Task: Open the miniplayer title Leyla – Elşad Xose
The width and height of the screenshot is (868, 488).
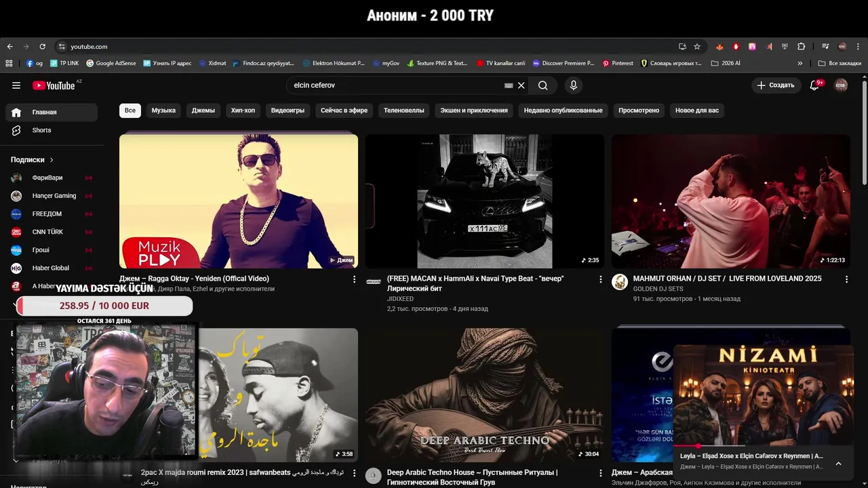Action: click(x=751, y=456)
